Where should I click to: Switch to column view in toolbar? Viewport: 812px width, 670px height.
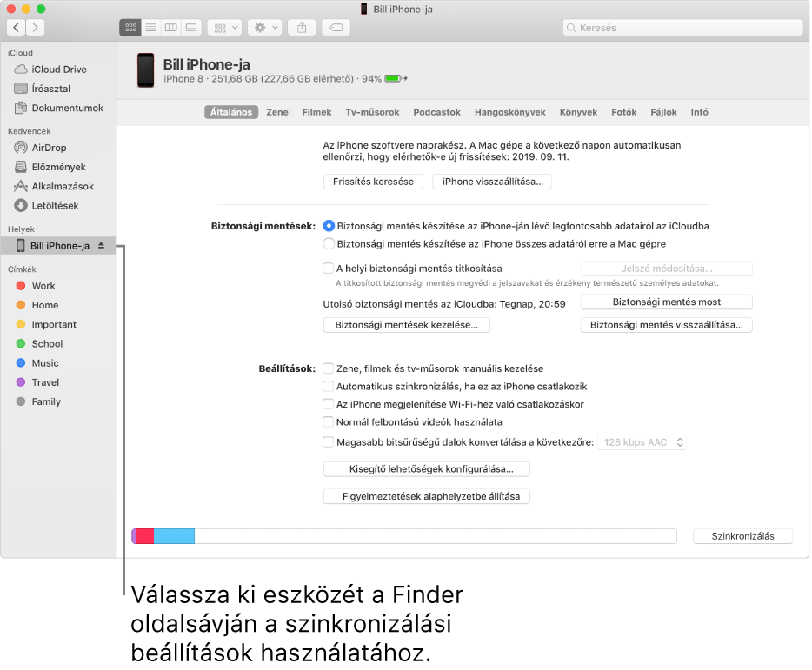click(x=171, y=28)
